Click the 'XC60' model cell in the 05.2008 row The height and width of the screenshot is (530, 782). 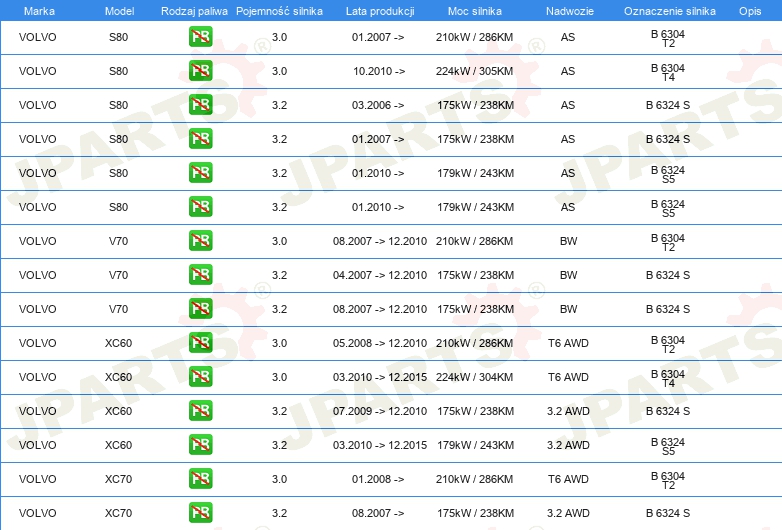[118, 343]
